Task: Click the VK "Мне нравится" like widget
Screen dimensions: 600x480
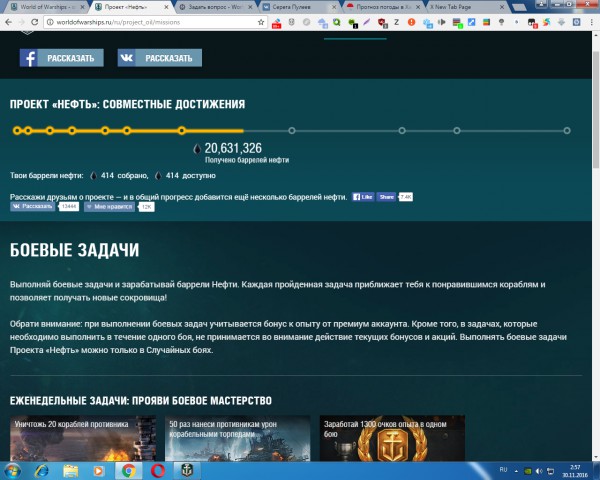Action: pos(110,207)
